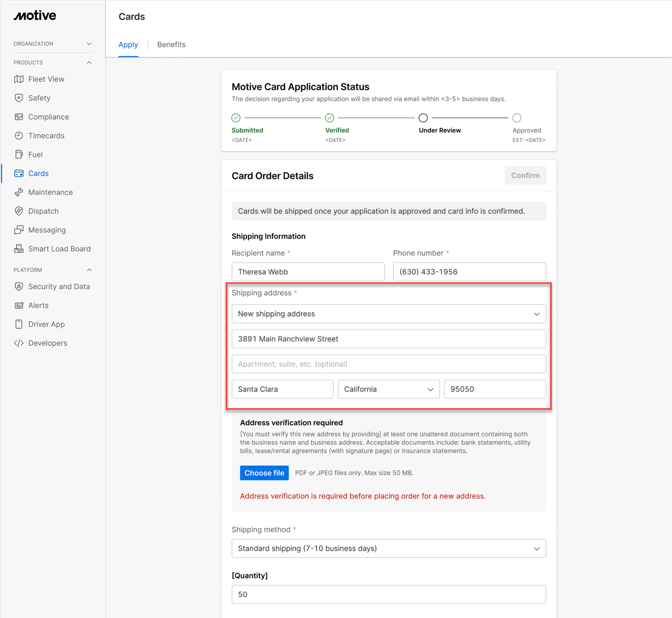Click the Timecards clock icon
Image resolution: width=672 pixels, height=618 pixels.
(x=19, y=136)
